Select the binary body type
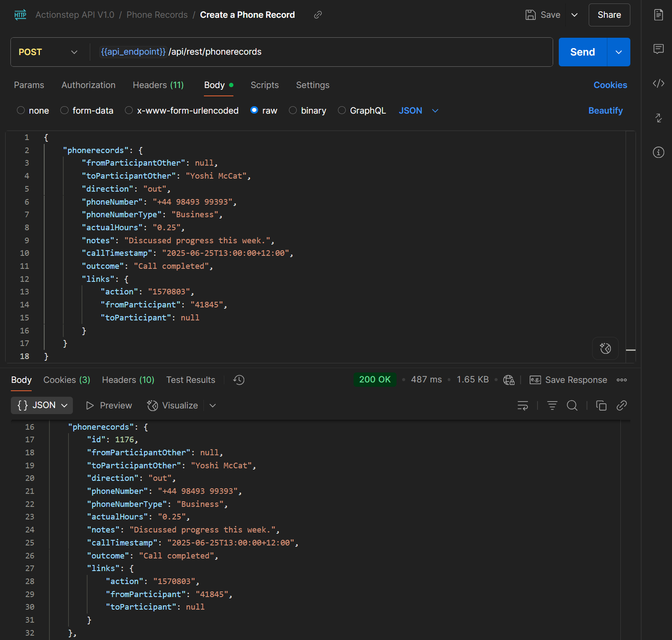This screenshot has height=640, width=672. click(x=293, y=110)
